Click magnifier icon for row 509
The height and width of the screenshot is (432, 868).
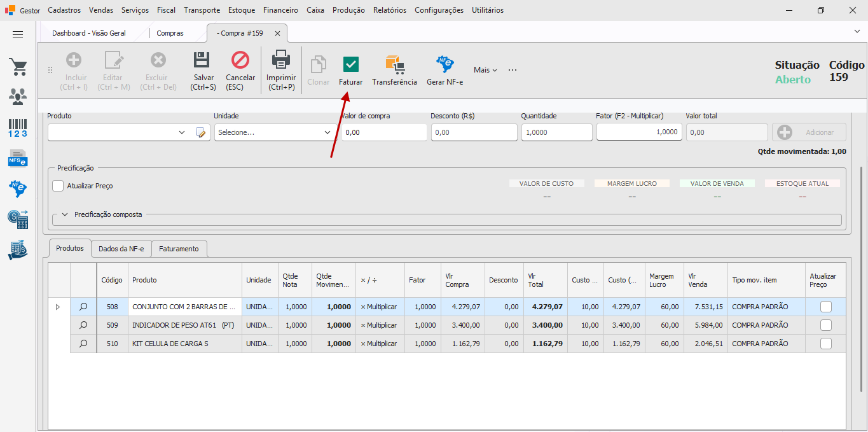coord(83,325)
